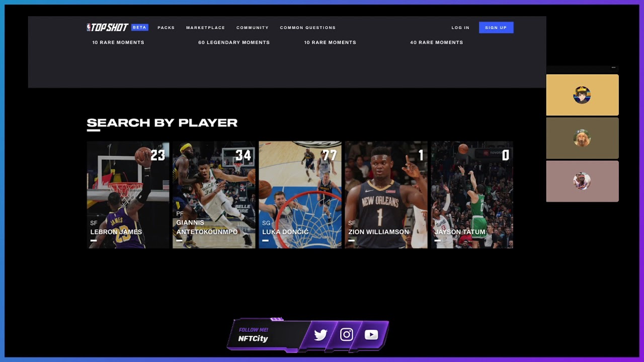644x362 pixels.
Task: Click the avatar in the yellow participant tile
Action: point(582,95)
